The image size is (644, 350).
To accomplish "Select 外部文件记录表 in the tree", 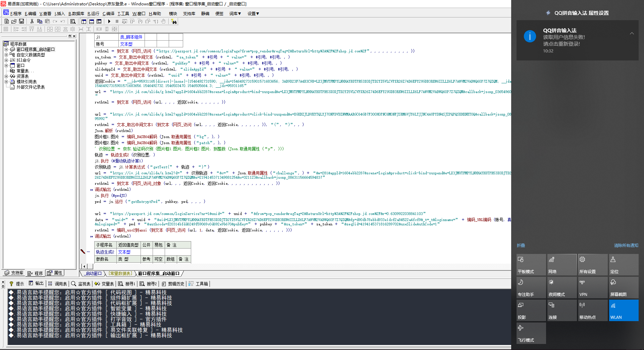I will pos(31,87).
